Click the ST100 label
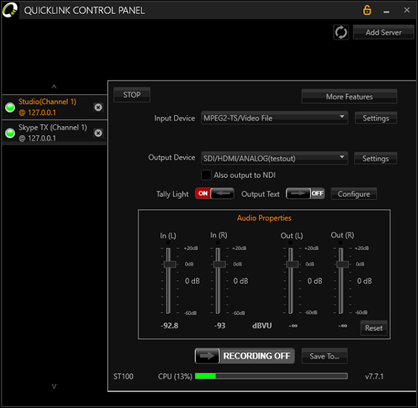Viewport: 418px width, 408px height. coord(123,377)
